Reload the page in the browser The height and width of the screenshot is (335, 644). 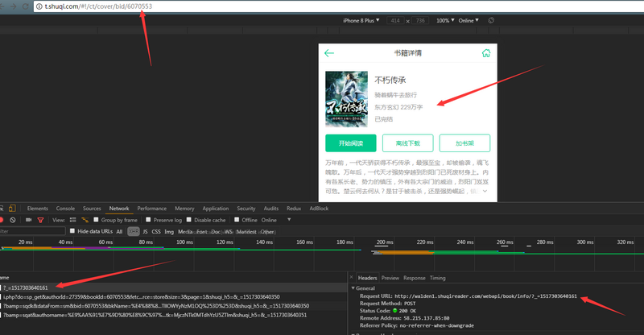tap(26, 6)
